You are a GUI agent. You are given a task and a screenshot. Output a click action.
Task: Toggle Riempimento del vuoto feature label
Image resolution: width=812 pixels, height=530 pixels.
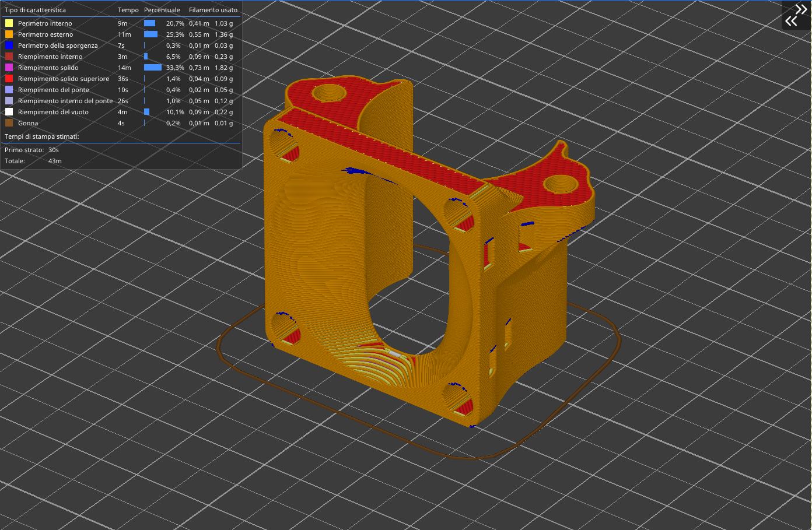tap(53, 112)
